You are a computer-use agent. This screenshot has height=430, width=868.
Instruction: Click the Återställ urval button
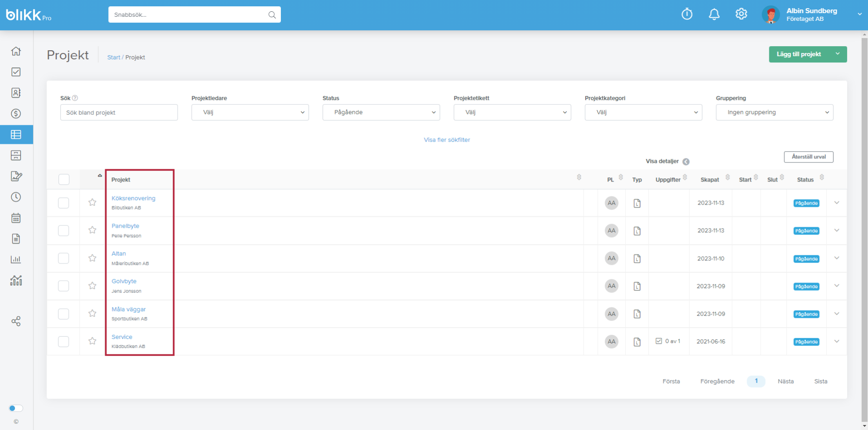click(809, 157)
